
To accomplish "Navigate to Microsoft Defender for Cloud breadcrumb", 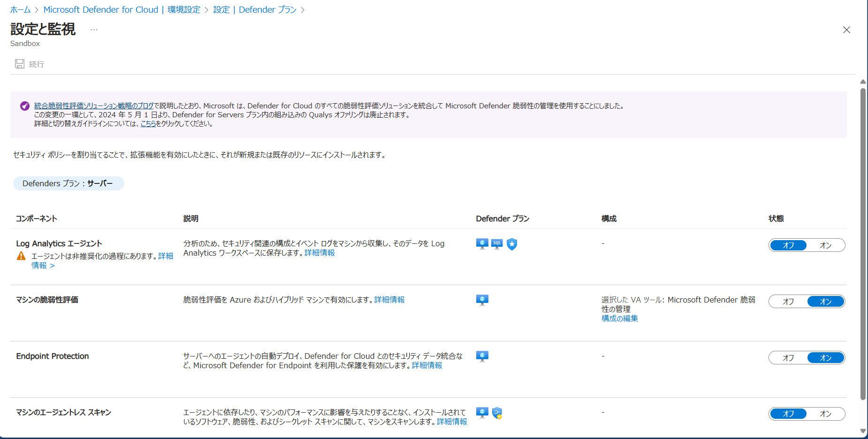I will [100, 10].
